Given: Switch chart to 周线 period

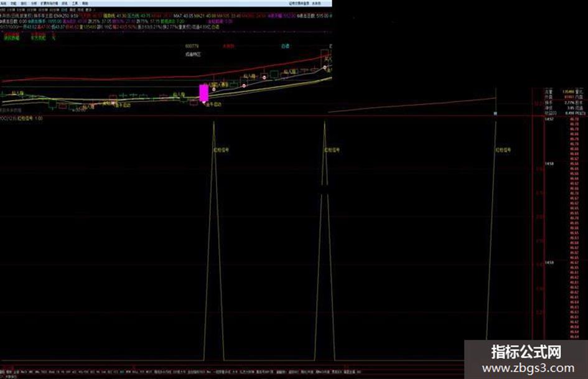Looking at the screenshot, I should 72,10.
